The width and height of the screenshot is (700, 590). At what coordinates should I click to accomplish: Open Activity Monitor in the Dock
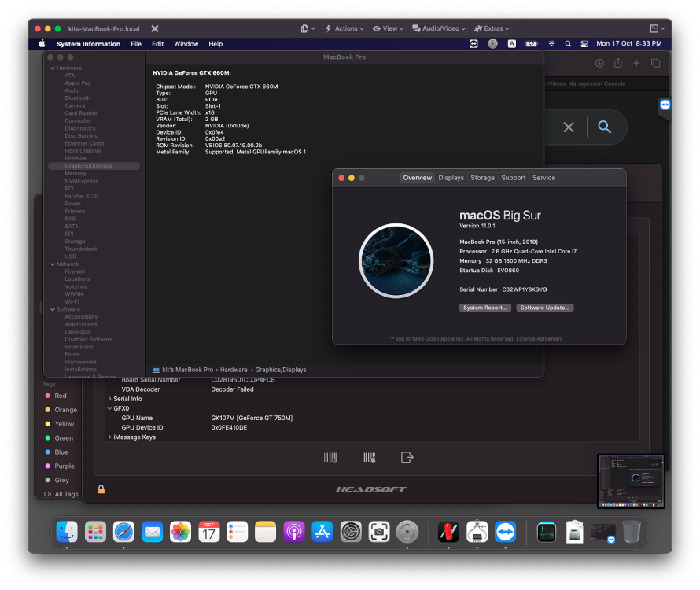[x=547, y=532]
